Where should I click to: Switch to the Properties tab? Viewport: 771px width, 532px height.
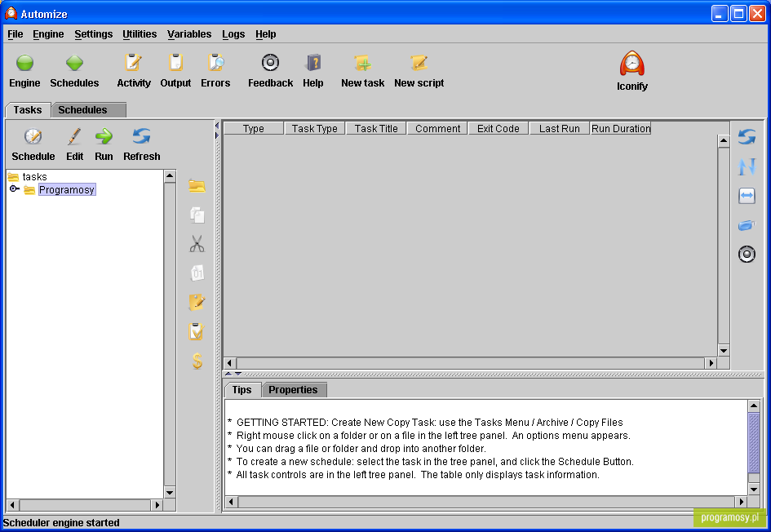[294, 389]
